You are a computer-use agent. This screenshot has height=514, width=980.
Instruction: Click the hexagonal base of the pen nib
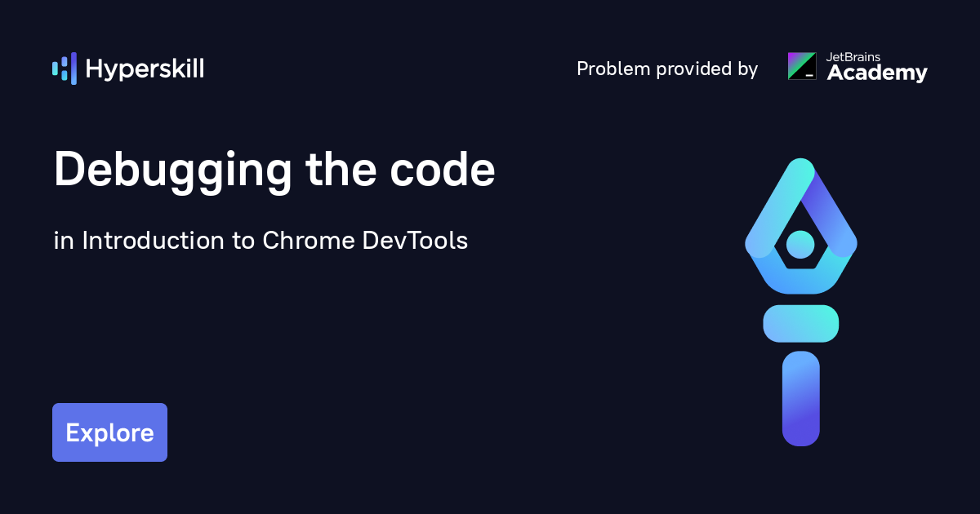click(800, 279)
